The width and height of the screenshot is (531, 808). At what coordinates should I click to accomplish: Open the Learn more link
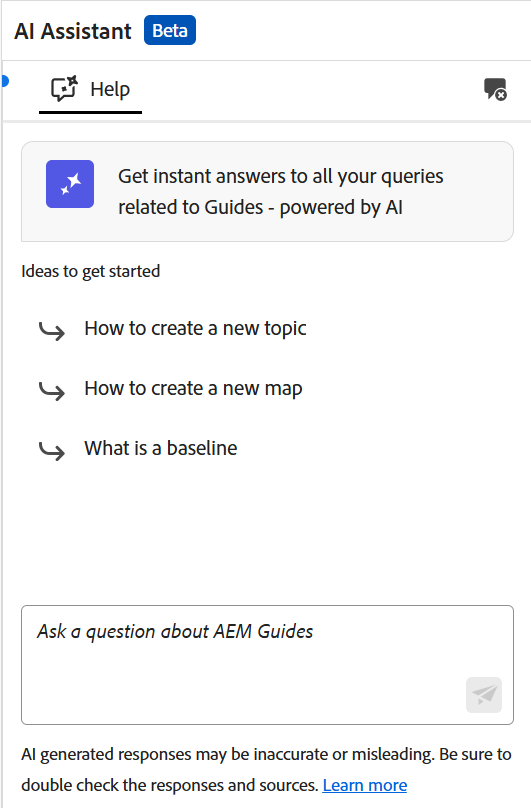pyautogui.click(x=364, y=785)
